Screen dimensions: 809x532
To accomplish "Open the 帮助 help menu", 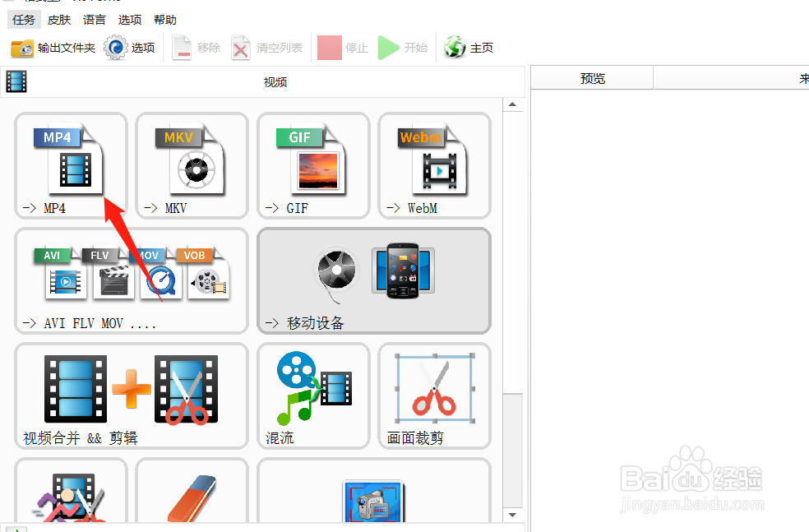I will coord(165,20).
